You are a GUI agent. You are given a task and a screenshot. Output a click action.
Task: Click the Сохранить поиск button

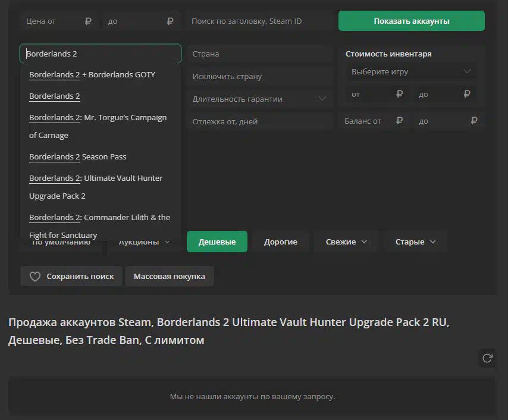click(x=71, y=277)
